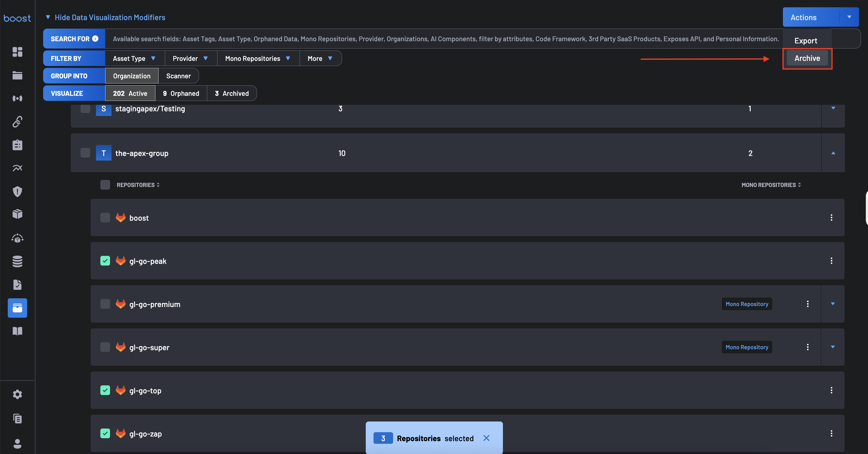Image resolution: width=868 pixels, height=454 pixels.
Task: Click the Actions dropdown arrow
Action: (849, 17)
